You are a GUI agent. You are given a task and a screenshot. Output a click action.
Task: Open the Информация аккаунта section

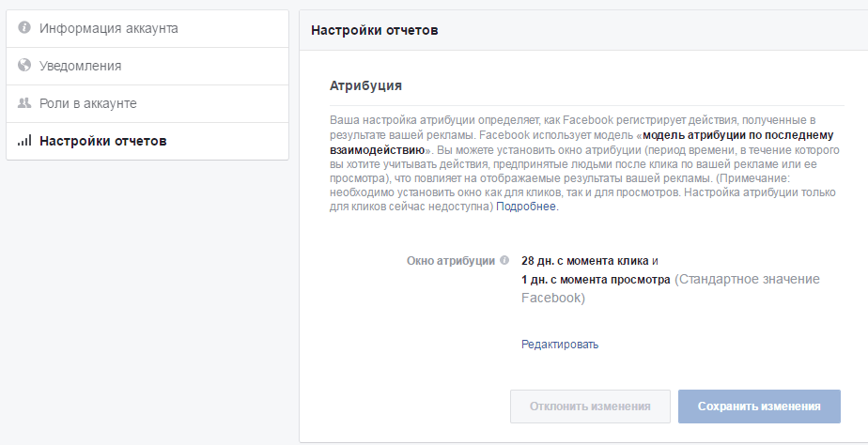coord(108,28)
